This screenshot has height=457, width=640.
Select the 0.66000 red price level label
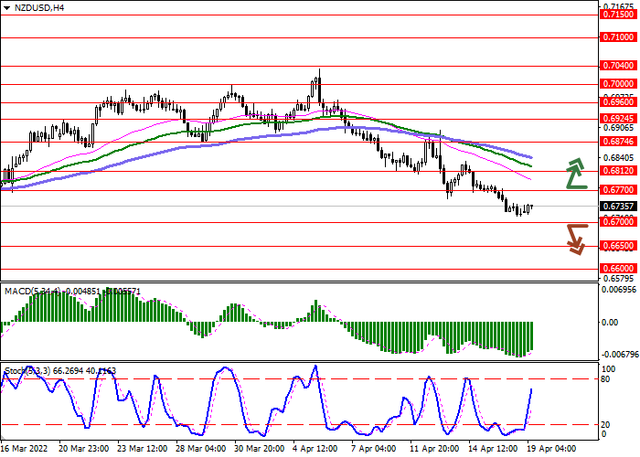click(x=619, y=268)
